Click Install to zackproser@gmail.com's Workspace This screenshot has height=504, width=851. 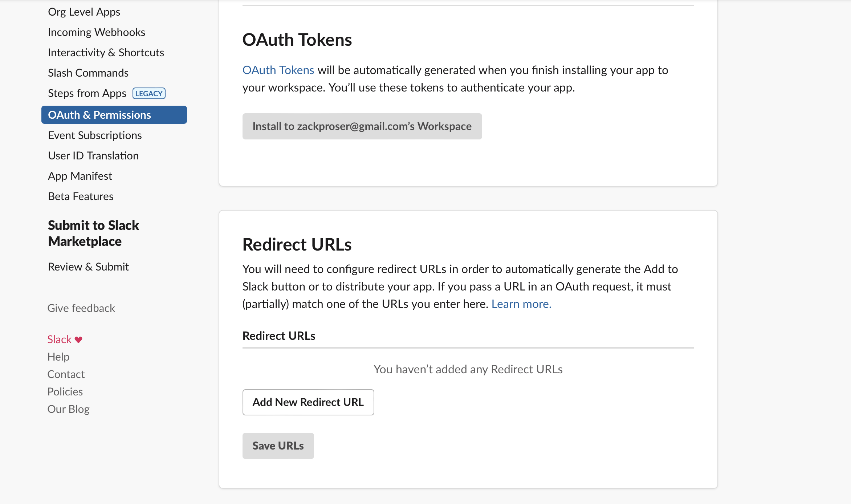coord(362,126)
